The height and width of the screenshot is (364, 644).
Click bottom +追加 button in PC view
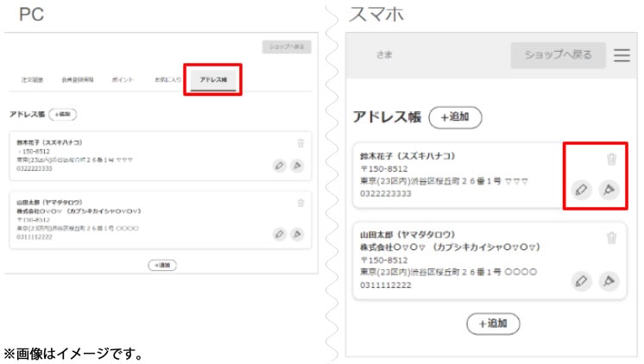click(x=161, y=265)
